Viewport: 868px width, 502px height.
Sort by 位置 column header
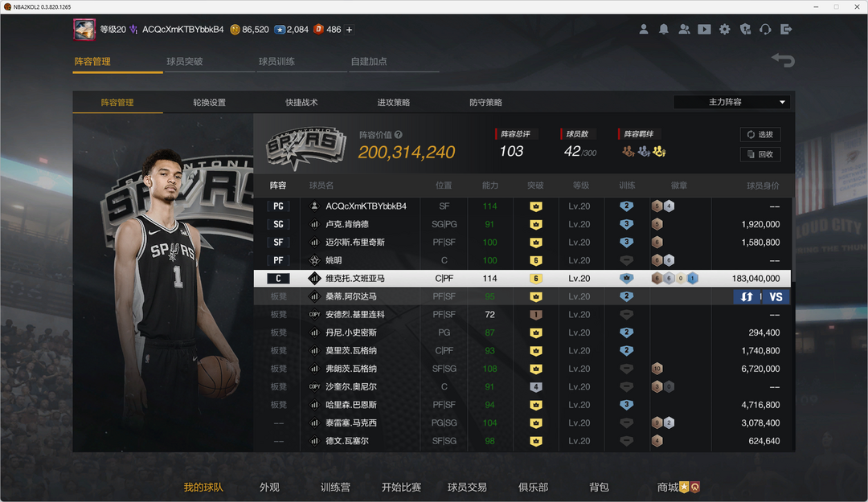pyautogui.click(x=444, y=186)
